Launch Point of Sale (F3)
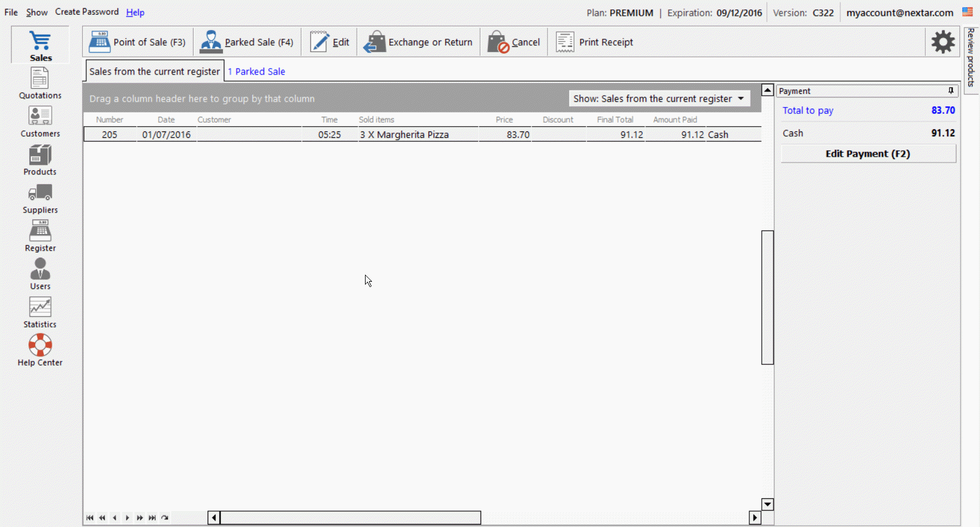Viewport: 980px width, 527px height. click(x=137, y=42)
